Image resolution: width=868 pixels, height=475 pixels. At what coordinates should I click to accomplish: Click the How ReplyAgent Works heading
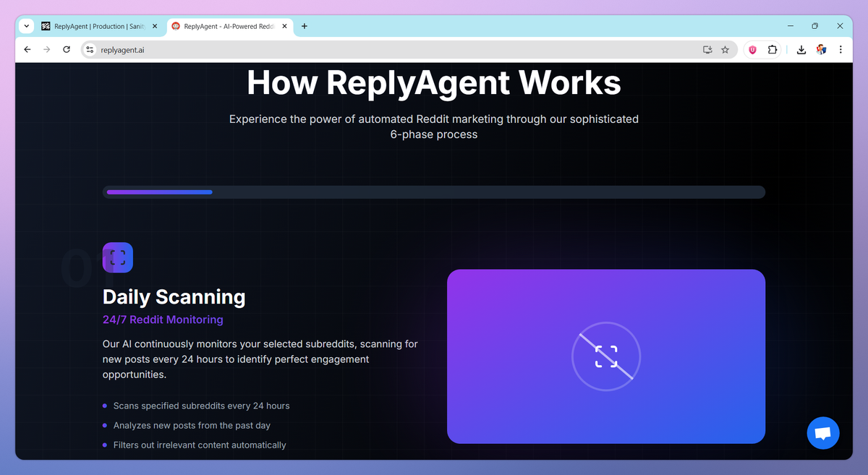[x=434, y=82]
